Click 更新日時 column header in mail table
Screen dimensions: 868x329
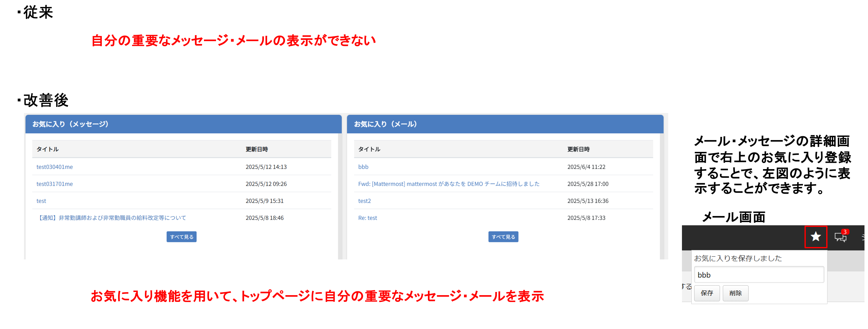(x=578, y=149)
